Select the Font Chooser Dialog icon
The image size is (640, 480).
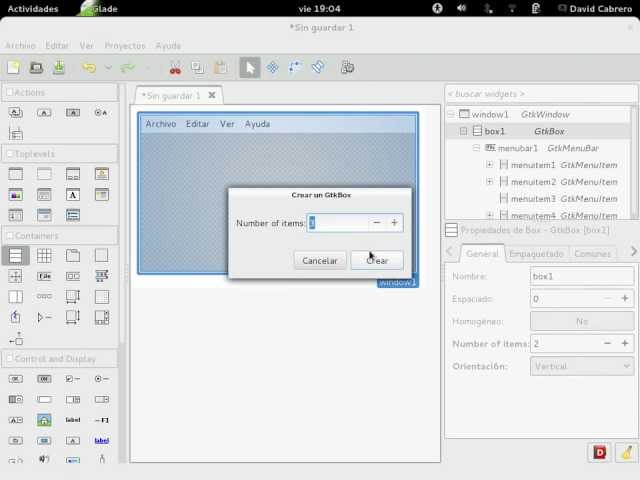(73, 195)
